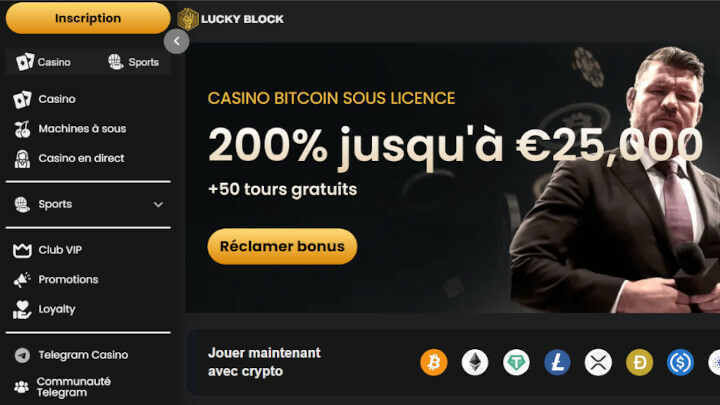720x405 pixels.
Task: Open the Lucky Block logo home
Action: point(231,19)
